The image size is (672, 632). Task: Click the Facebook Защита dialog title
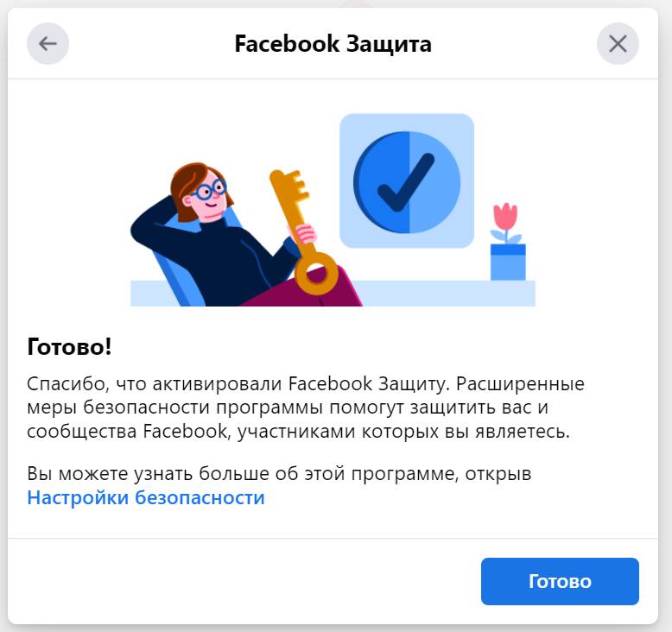pyautogui.click(x=333, y=44)
